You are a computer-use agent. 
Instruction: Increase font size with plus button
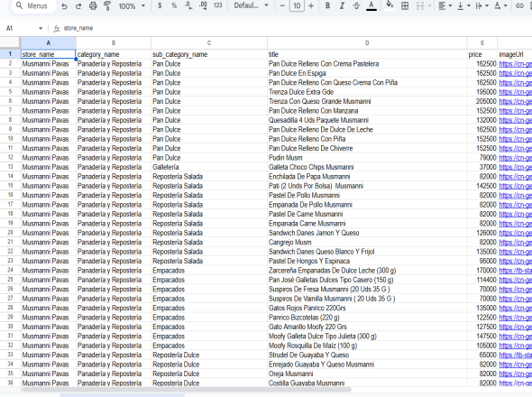(311, 5)
